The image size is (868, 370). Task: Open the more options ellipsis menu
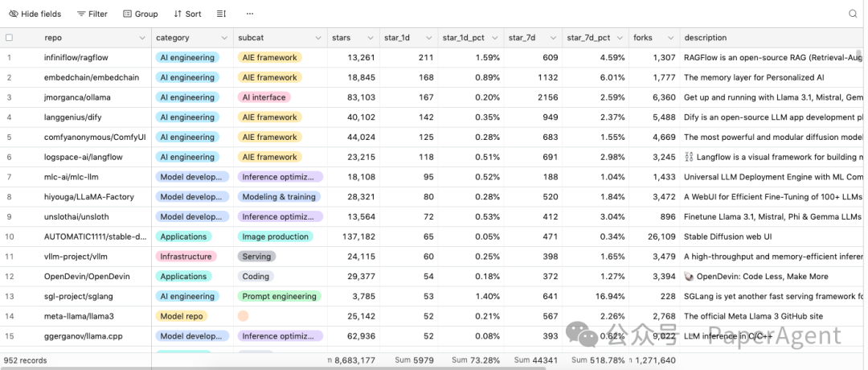(x=250, y=14)
